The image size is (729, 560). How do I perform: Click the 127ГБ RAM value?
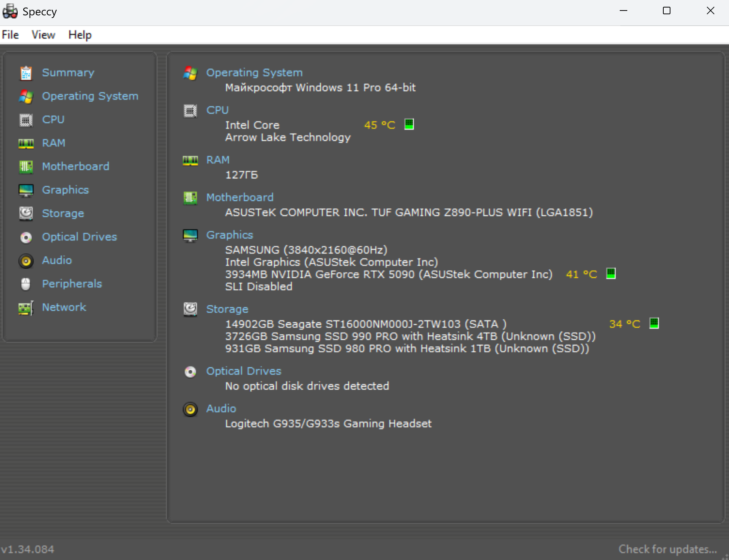pyautogui.click(x=241, y=175)
